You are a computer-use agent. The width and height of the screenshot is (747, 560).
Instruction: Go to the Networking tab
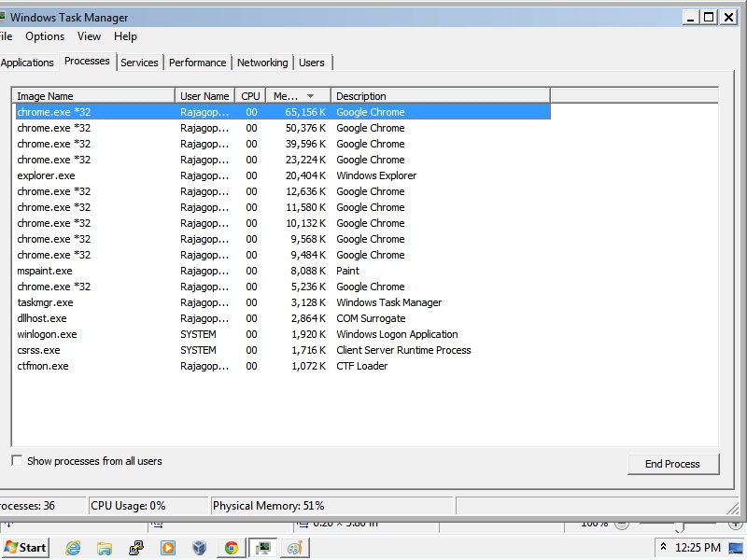(262, 63)
